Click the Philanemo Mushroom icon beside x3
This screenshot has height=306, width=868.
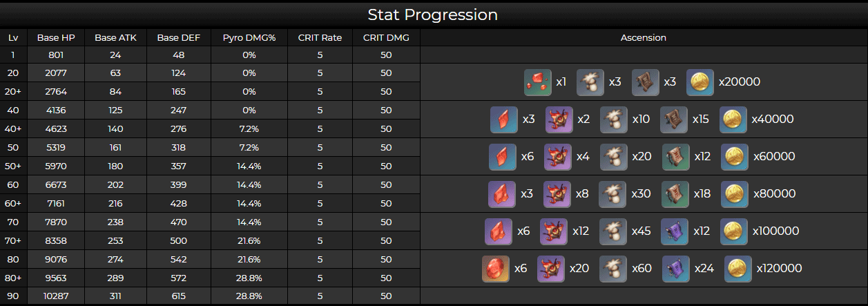point(590,82)
